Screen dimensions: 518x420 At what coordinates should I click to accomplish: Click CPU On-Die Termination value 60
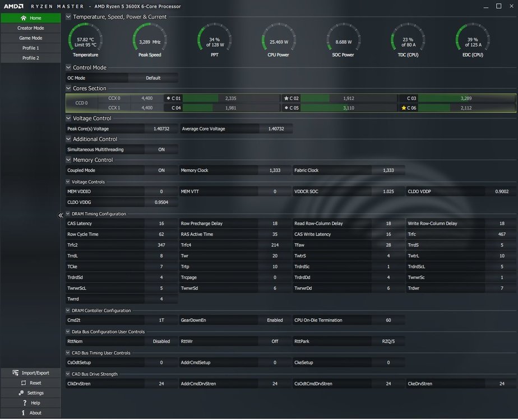point(388,320)
